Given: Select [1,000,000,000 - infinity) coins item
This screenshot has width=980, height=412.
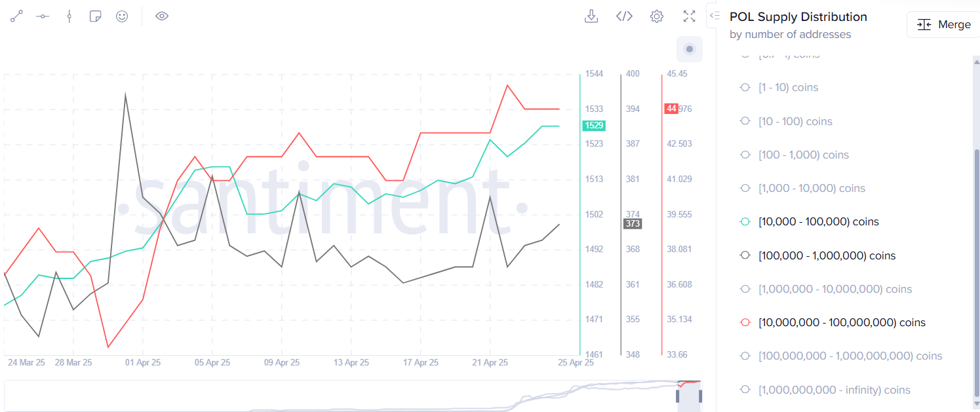Looking at the screenshot, I should click(834, 390).
